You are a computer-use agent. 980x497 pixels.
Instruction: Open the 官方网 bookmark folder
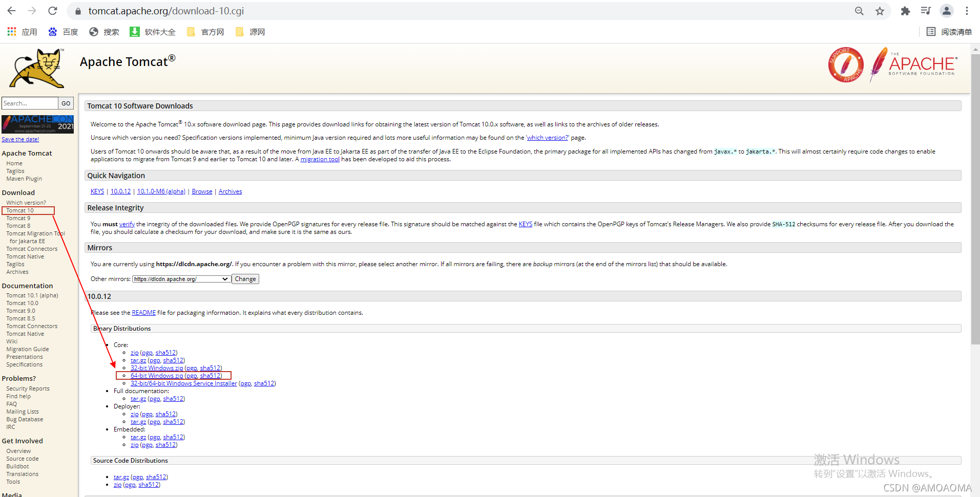(205, 32)
